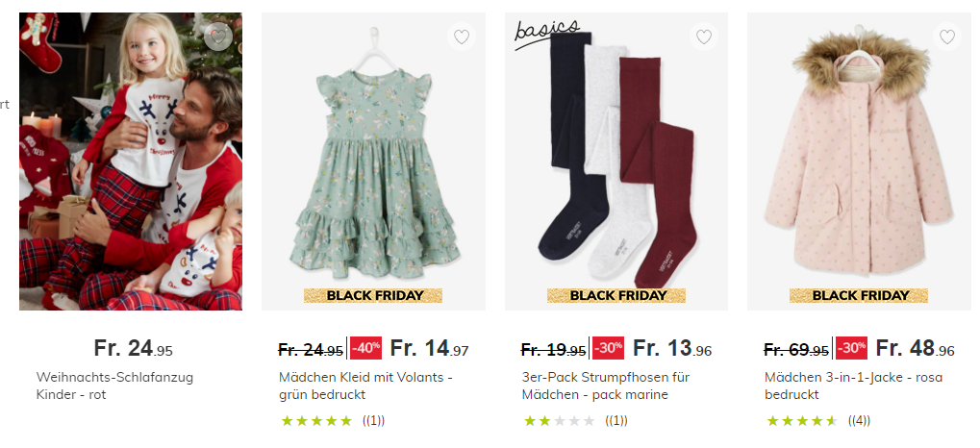980x448 pixels.
Task: Save pink 3-in-1 jacket via heart icon
Action: coord(947,37)
